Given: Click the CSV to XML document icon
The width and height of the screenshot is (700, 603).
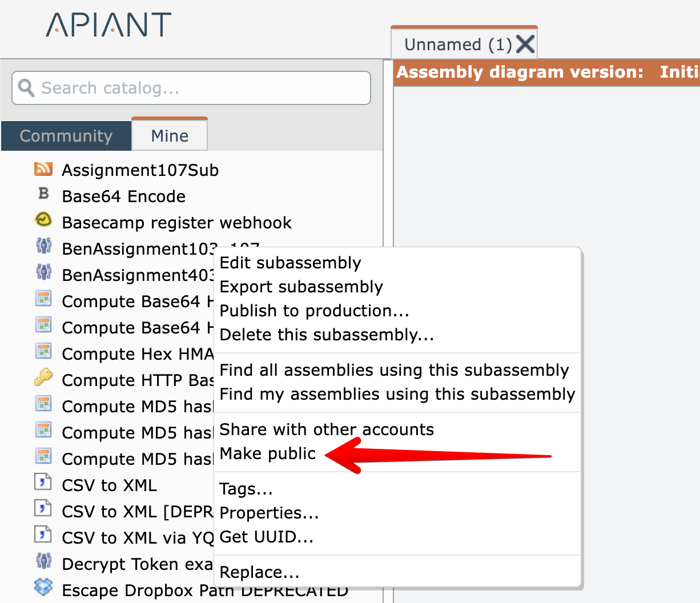Looking at the screenshot, I should (x=43, y=483).
